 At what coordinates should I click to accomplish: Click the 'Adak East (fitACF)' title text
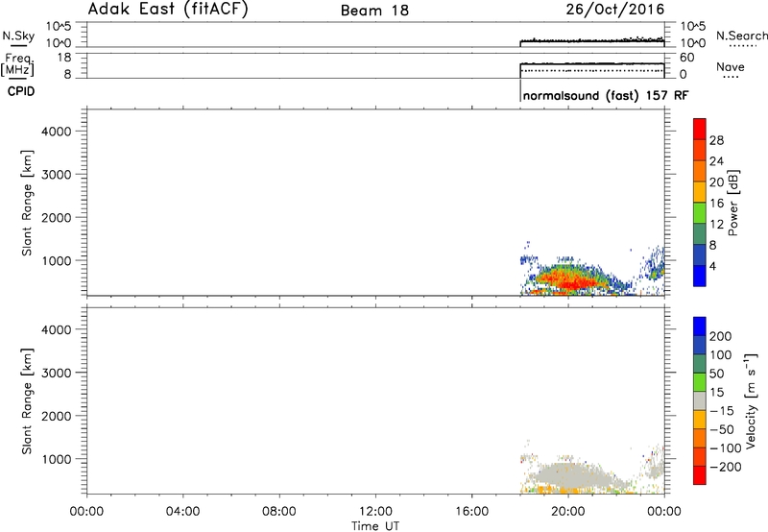[168, 10]
